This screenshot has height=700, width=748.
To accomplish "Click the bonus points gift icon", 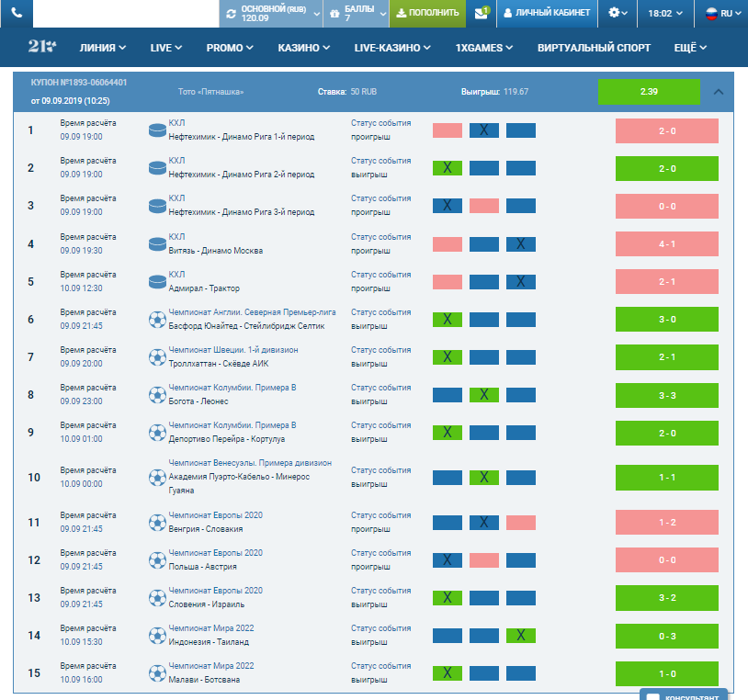I will coord(334,14).
